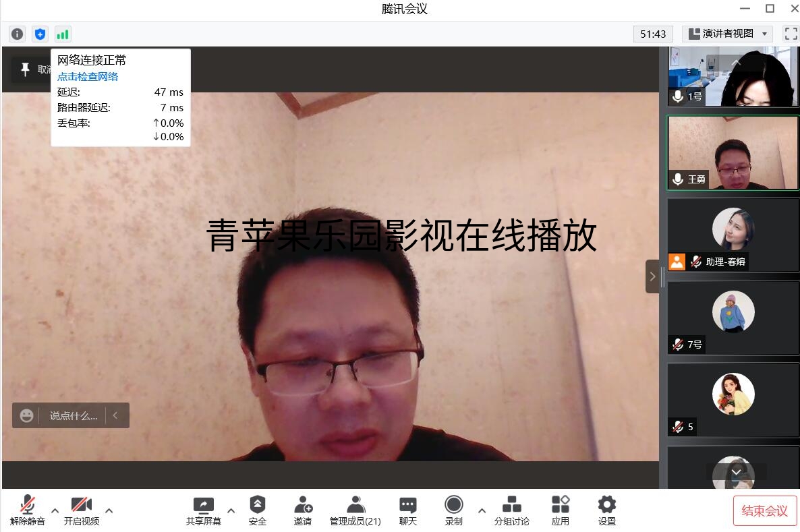Minimize the 腾讯会议 window
This screenshot has height=532, width=800.
[x=745, y=9]
